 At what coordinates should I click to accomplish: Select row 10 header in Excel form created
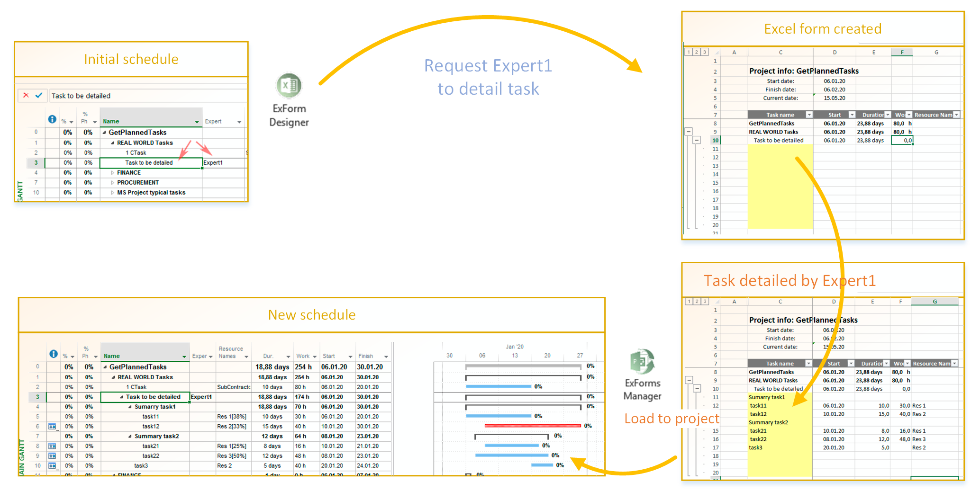[715, 141]
